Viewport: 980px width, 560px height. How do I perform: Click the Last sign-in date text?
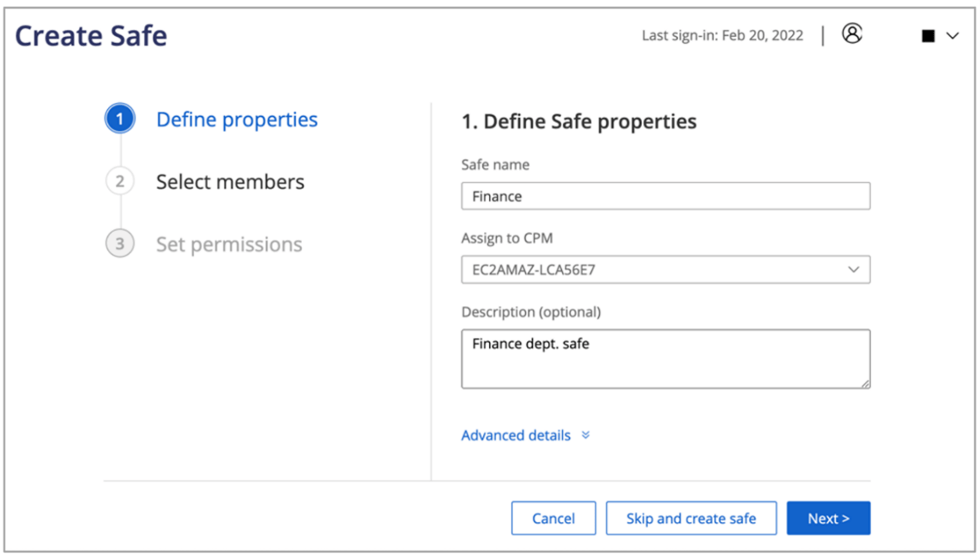(x=722, y=35)
